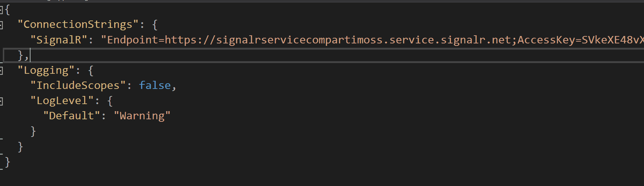644x186 pixels.
Task: Click the AccessKey text in connection string
Action: point(546,40)
